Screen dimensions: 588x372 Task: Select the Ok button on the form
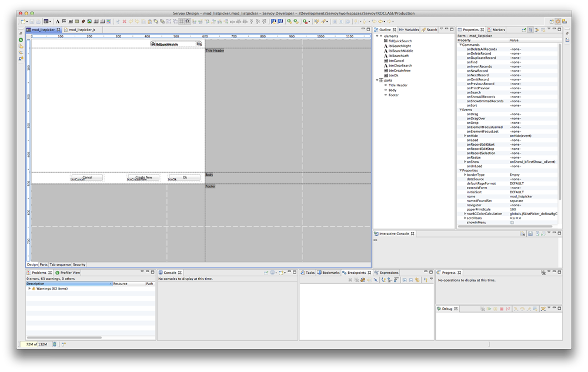[185, 177]
